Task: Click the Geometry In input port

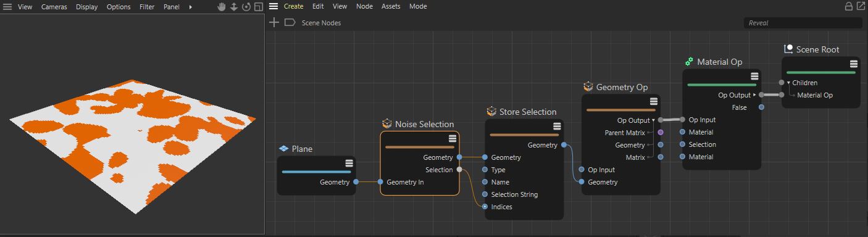Action: (381, 182)
